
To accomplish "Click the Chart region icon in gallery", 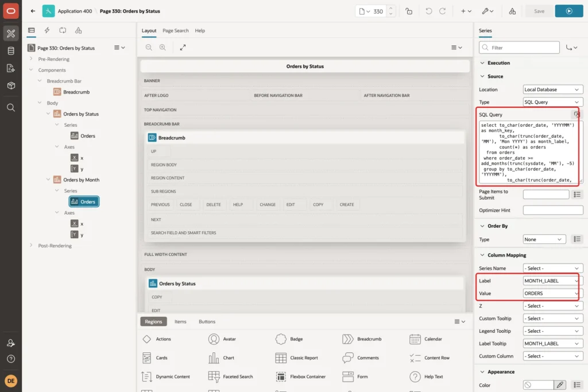I will pyautogui.click(x=214, y=358).
